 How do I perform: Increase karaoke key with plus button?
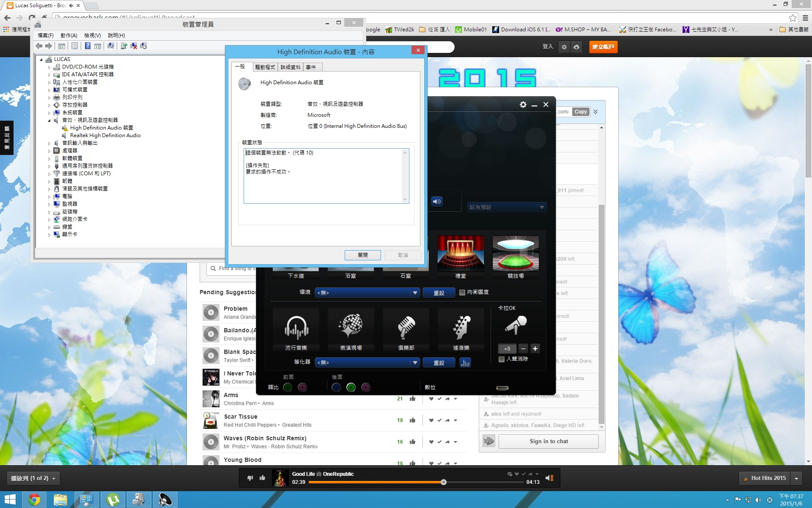[535, 348]
